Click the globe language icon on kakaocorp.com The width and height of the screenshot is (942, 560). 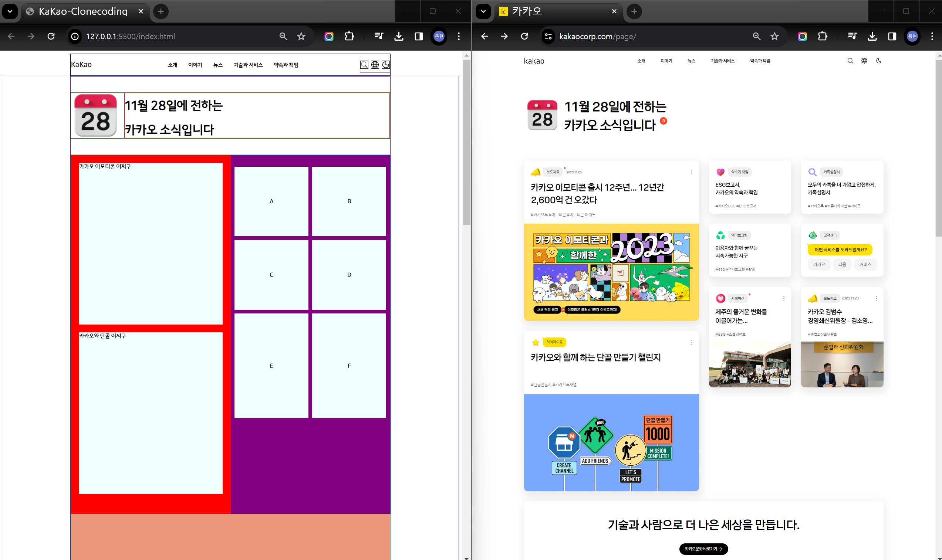[864, 61]
